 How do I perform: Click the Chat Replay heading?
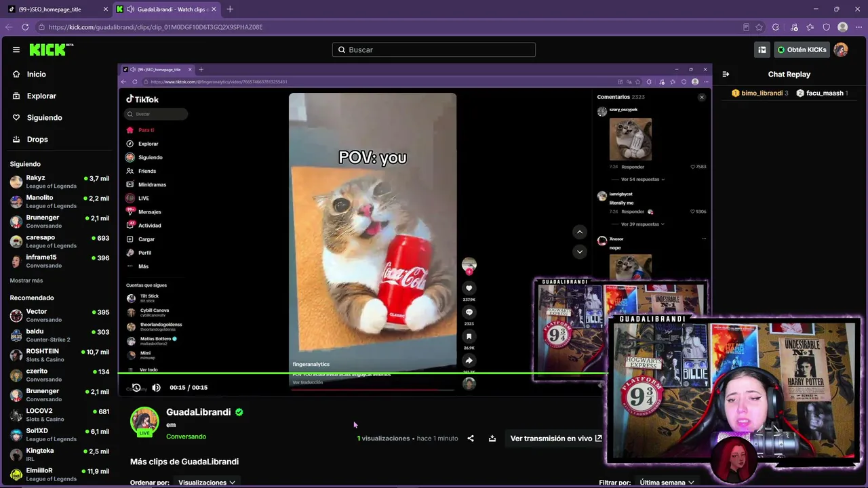click(x=789, y=75)
